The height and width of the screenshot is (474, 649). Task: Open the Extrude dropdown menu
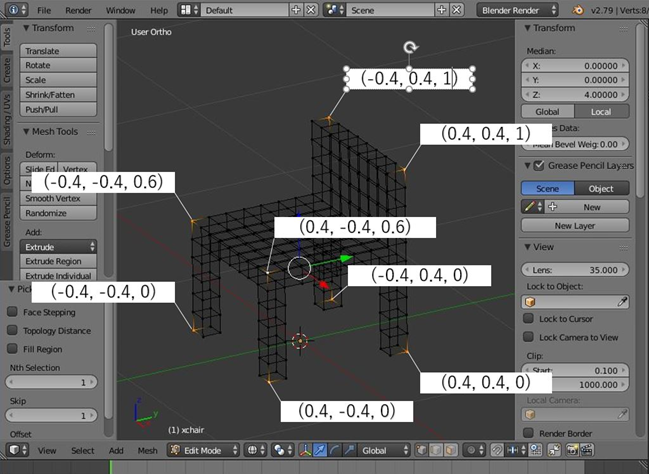coord(58,247)
